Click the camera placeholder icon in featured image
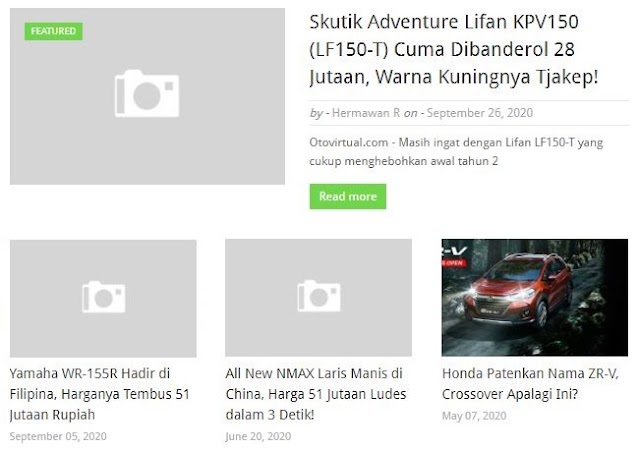 point(147,93)
